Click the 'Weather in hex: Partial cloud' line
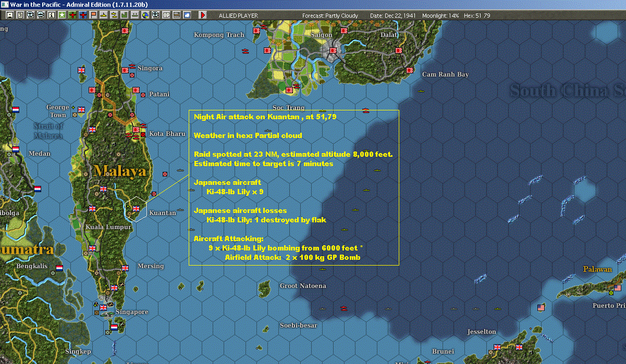The height and width of the screenshot is (364, 626). pos(248,135)
